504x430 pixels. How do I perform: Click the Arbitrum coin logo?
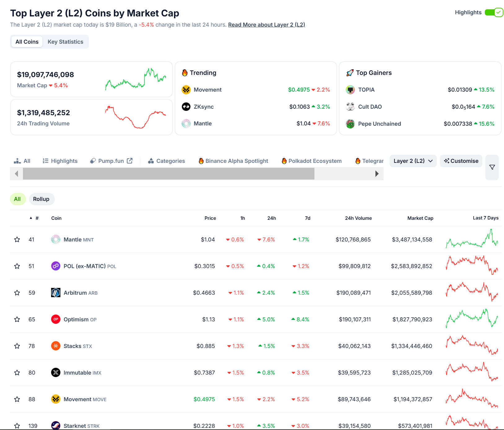pos(56,293)
